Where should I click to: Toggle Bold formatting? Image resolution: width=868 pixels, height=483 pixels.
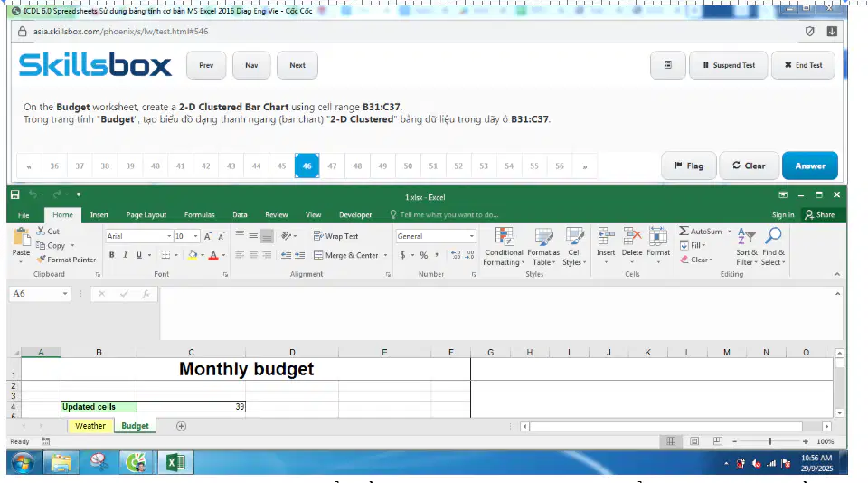pyautogui.click(x=112, y=255)
